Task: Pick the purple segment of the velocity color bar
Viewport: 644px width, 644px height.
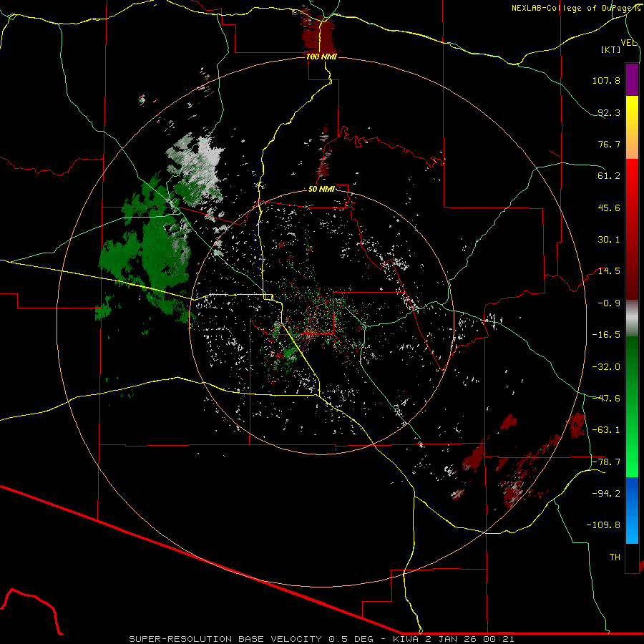Action: click(632, 79)
